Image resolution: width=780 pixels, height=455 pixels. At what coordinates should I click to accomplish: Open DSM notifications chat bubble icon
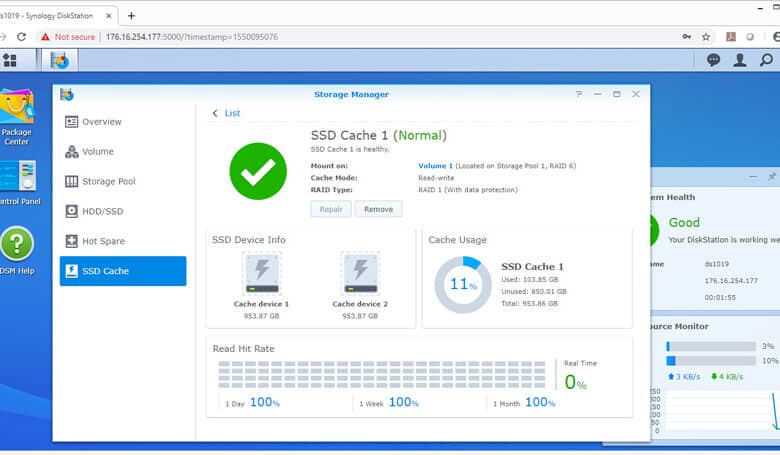713,60
